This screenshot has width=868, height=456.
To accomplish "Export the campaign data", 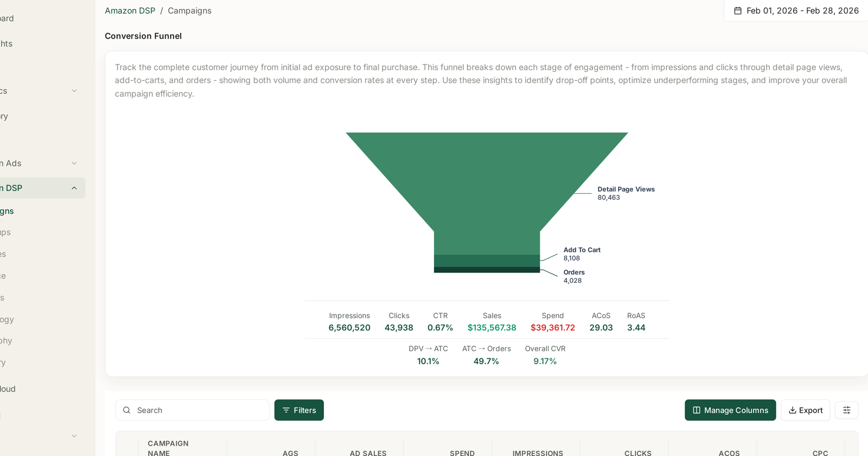I will point(806,410).
